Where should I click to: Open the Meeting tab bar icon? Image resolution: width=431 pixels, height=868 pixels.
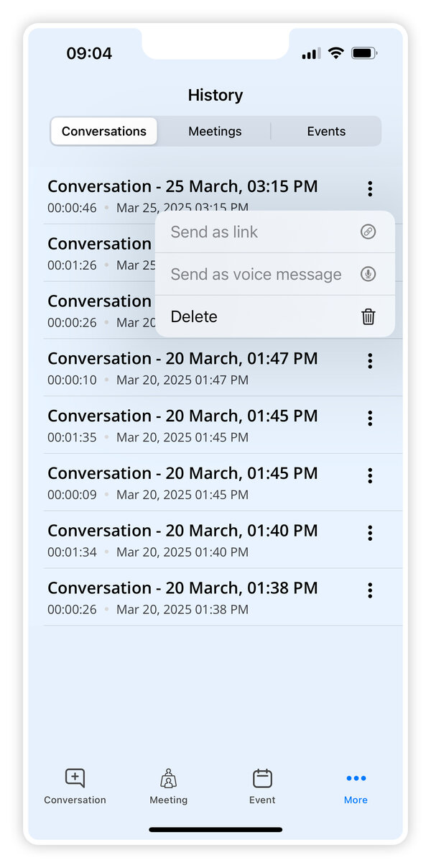[x=168, y=778]
